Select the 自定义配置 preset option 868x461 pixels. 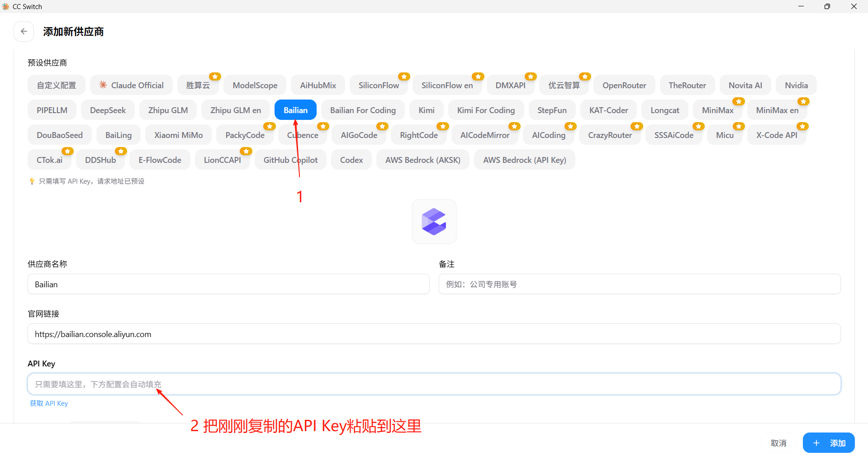(56, 85)
